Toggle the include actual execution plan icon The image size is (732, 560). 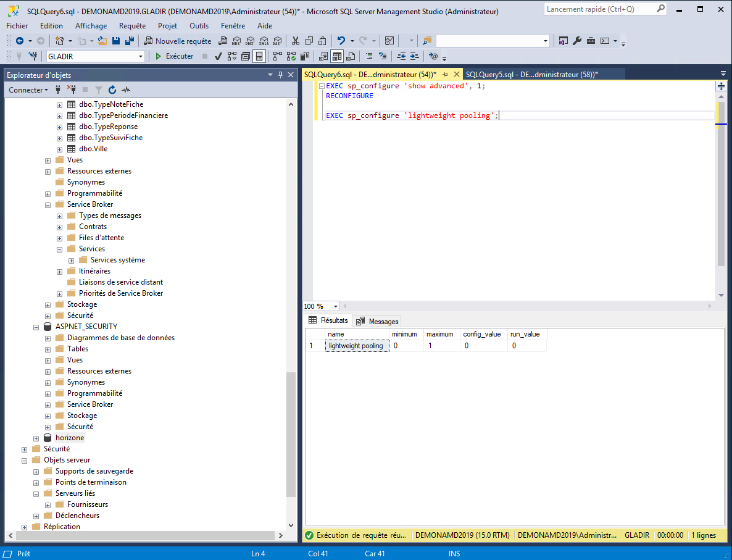pos(277,56)
